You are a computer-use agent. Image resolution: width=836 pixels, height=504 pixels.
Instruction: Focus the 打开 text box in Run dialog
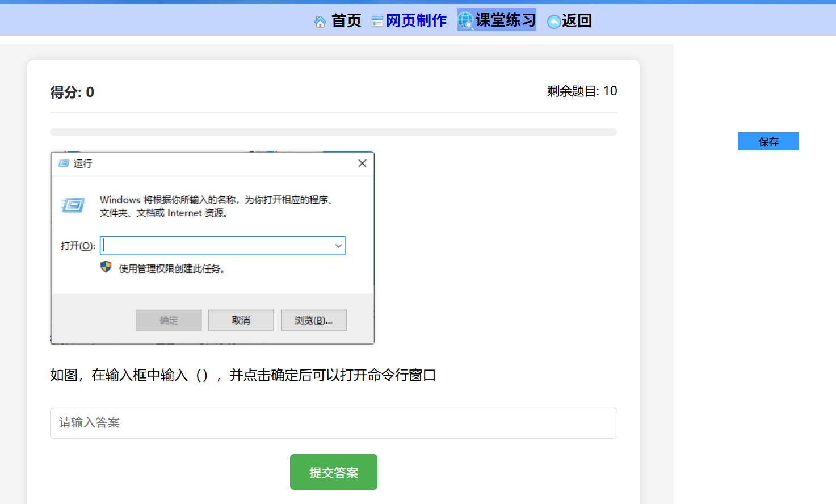click(x=216, y=246)
